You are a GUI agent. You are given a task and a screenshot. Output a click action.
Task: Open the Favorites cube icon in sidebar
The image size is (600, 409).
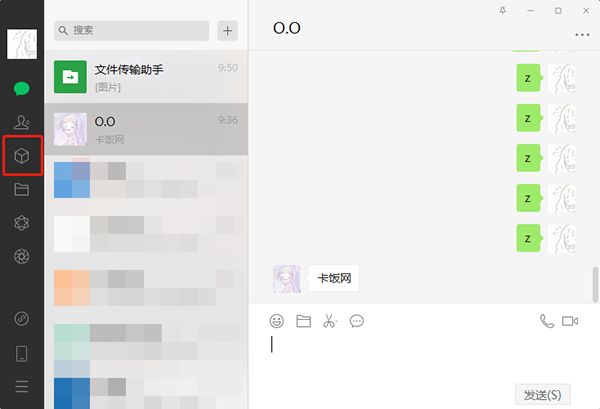pyautogui.click(x=21, y=156)
